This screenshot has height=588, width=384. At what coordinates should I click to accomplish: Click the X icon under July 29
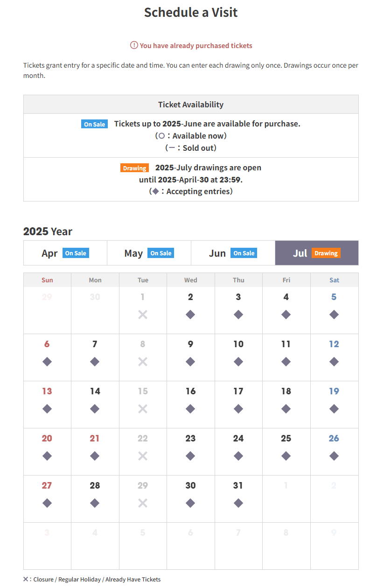tap(143, 503)
